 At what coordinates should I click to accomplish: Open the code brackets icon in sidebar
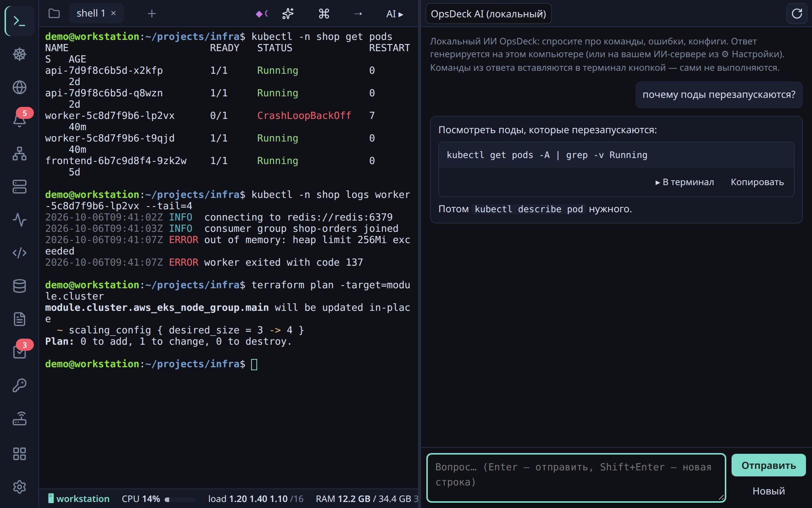click(20, 253)
